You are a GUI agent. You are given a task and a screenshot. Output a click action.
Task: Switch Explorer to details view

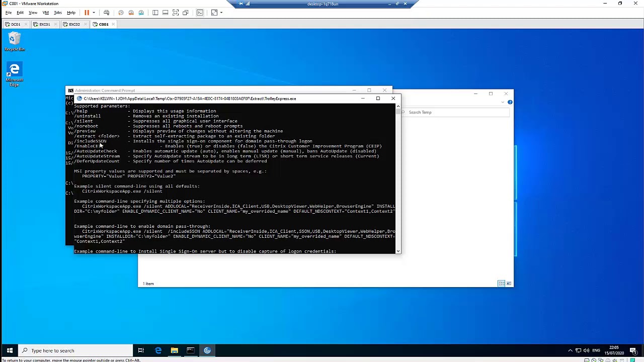501,284
